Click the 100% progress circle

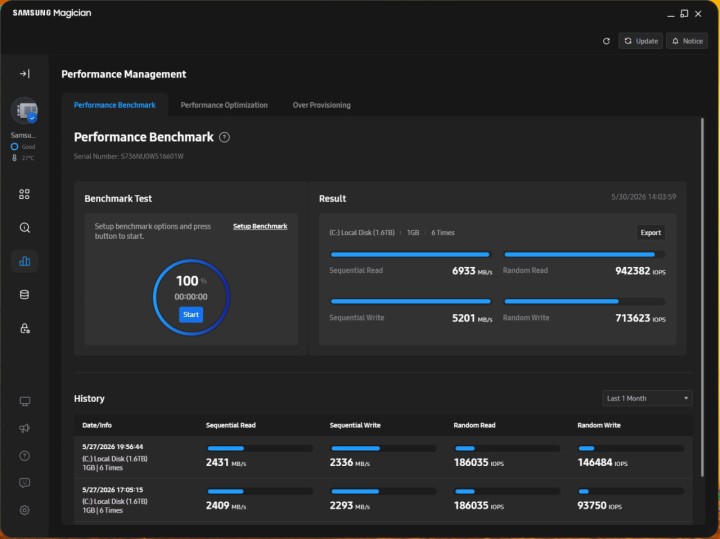(191, 297)
